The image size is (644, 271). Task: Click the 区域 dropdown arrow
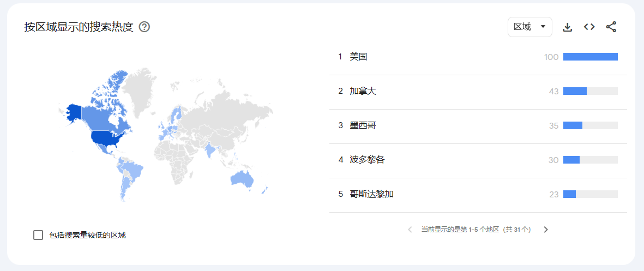pos(543,27)
